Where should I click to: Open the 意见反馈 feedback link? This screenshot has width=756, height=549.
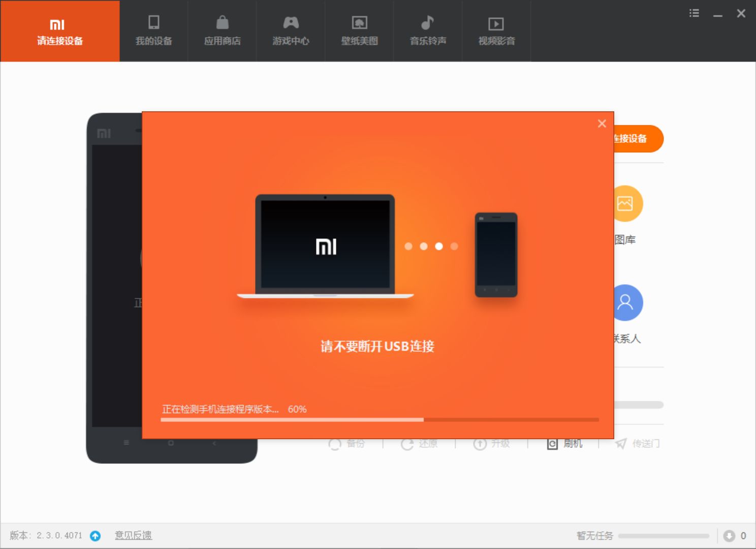coord(133,535)
